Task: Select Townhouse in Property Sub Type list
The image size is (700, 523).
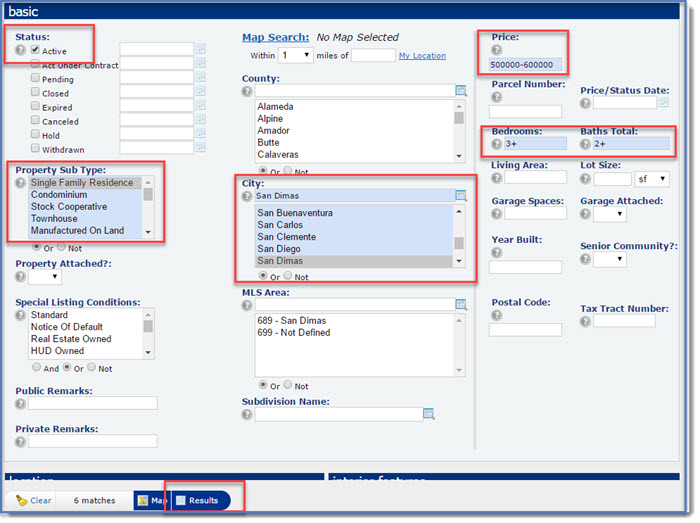Action: point(54,219)
